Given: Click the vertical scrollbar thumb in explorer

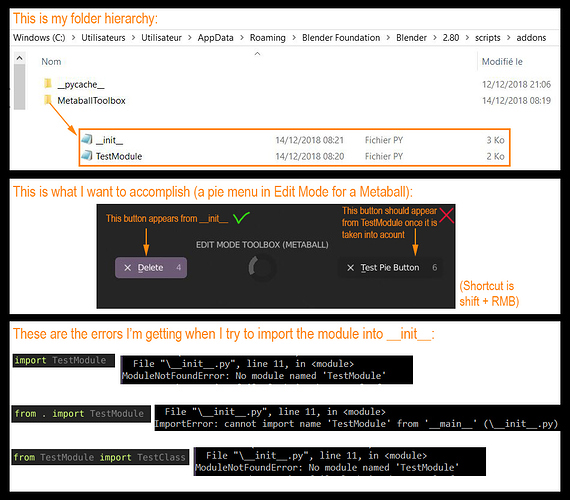Looking at the screenshot, I should pyautogui.click(x=20, y=87).
